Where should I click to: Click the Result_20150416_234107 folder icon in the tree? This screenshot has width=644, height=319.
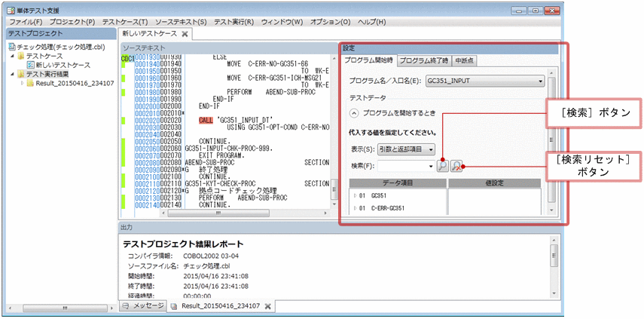[x=30, y=84]
